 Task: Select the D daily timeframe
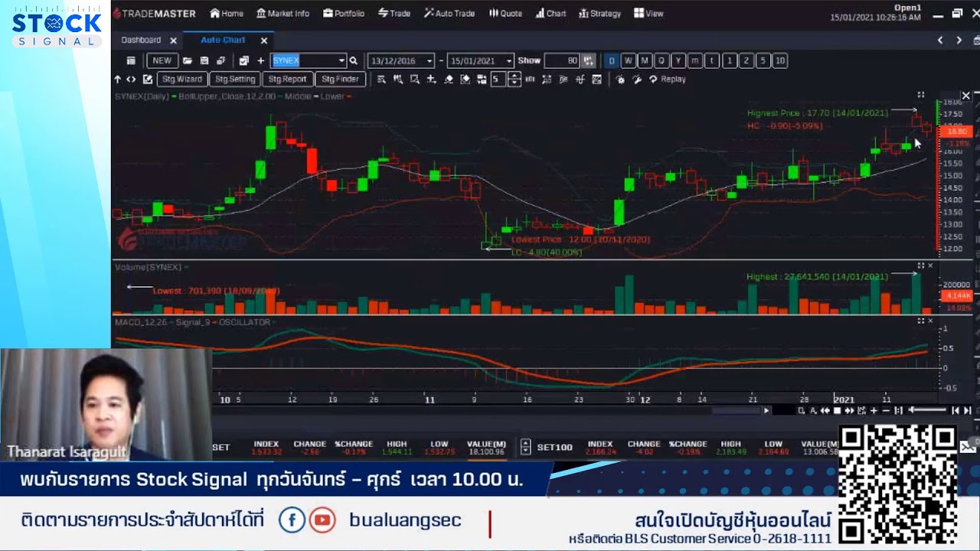tap(611, 60)
